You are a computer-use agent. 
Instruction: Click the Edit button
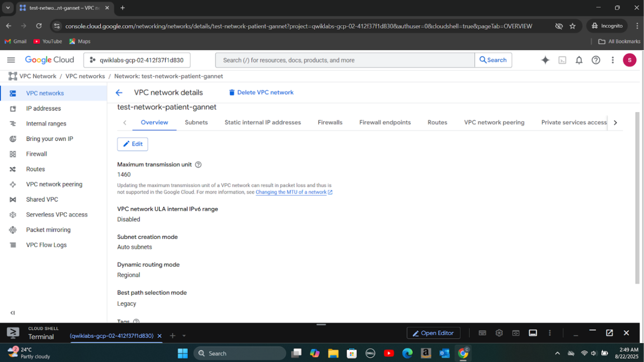click(x=132, y=144)
